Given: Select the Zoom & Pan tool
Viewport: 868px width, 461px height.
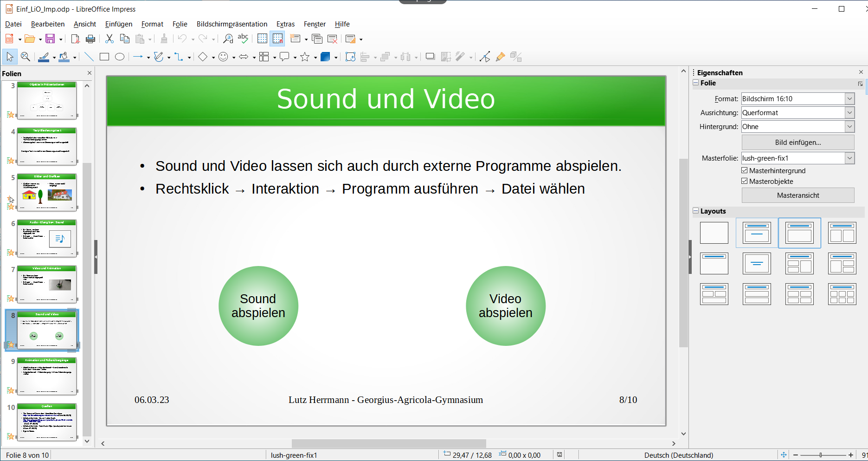Looking at the screenshot, I should (x=26, y=57).
